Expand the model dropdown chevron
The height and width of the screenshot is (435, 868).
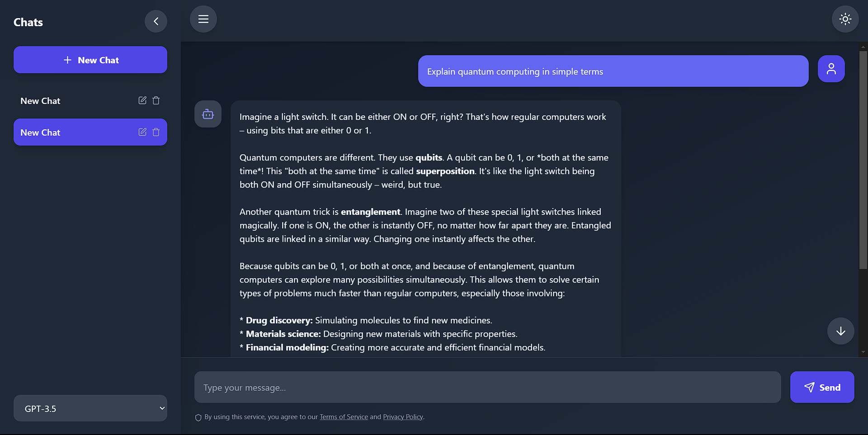[x=161, y=408]
